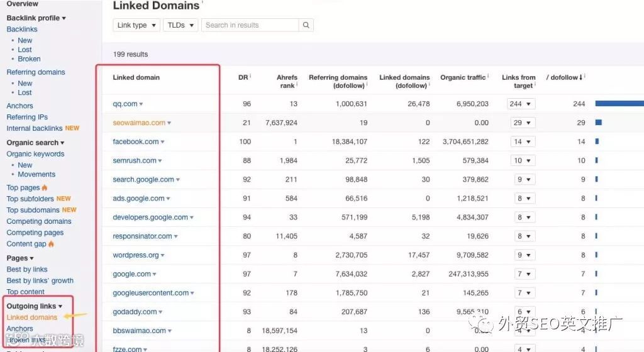Open New under Referring domains

tap(25, 83)
